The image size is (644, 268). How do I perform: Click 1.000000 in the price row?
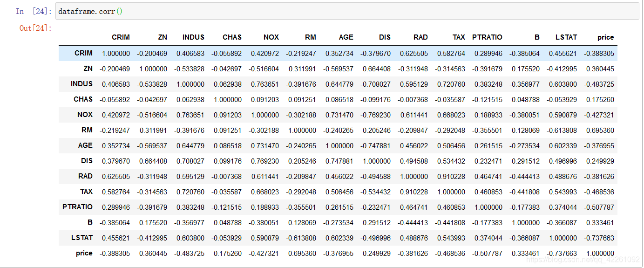[x=600, y=254]
